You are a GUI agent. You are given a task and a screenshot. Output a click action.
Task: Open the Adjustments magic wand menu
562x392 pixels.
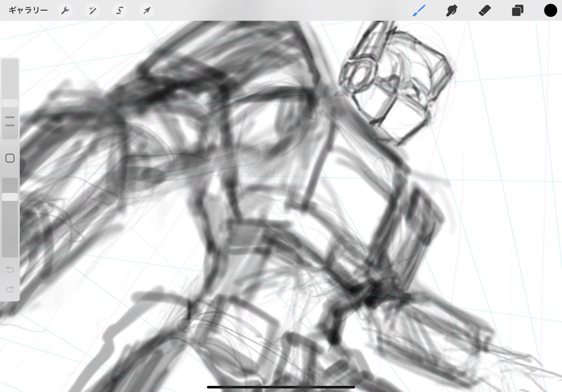pyautogui.click(x=92, y=10)
